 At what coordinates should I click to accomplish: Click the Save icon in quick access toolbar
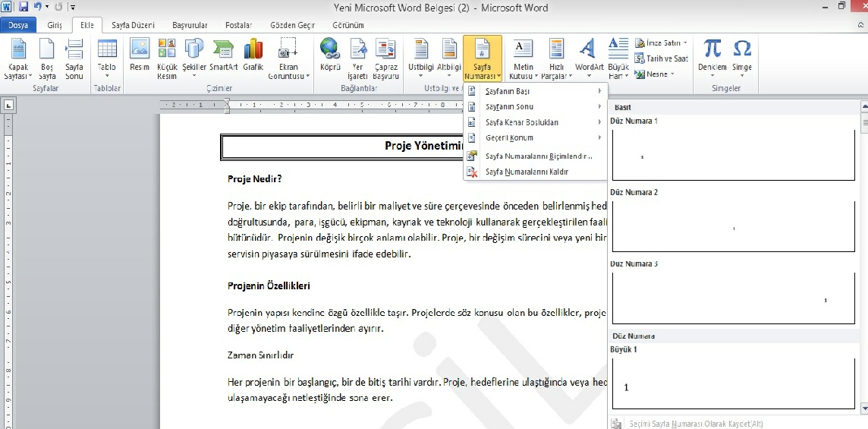tap(24, 7)
